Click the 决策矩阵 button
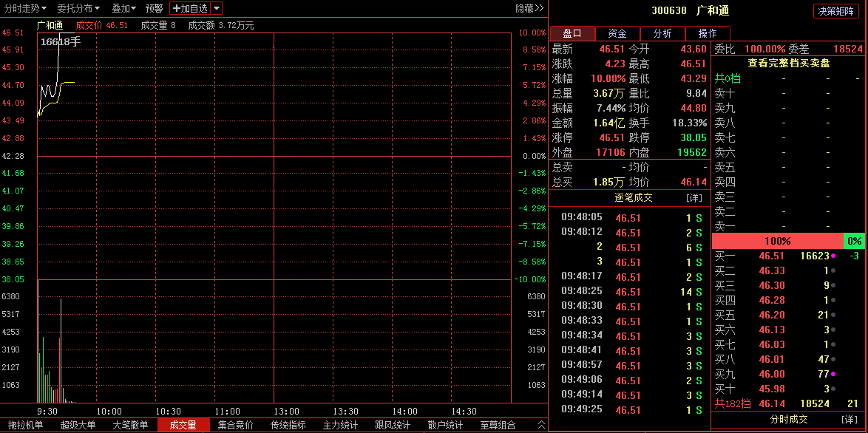 [836, 11]
